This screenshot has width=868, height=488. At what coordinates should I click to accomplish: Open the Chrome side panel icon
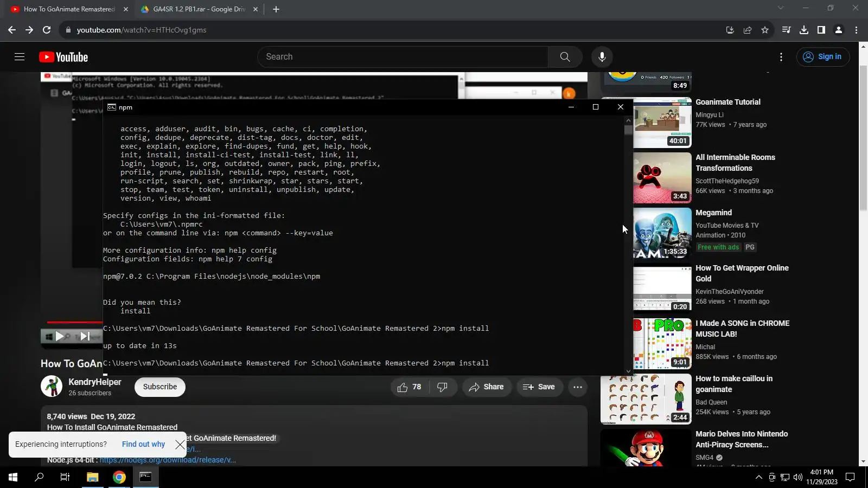821,30
